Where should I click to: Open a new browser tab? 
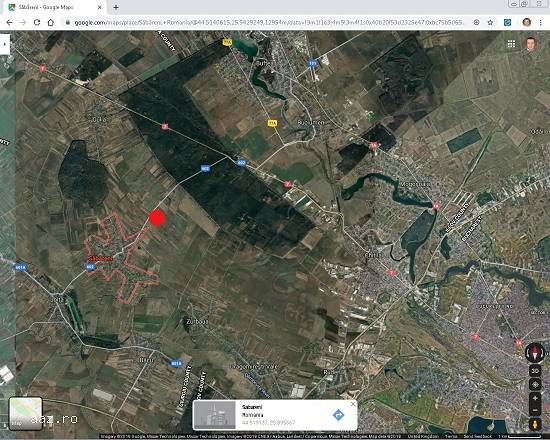coord(116,7)
